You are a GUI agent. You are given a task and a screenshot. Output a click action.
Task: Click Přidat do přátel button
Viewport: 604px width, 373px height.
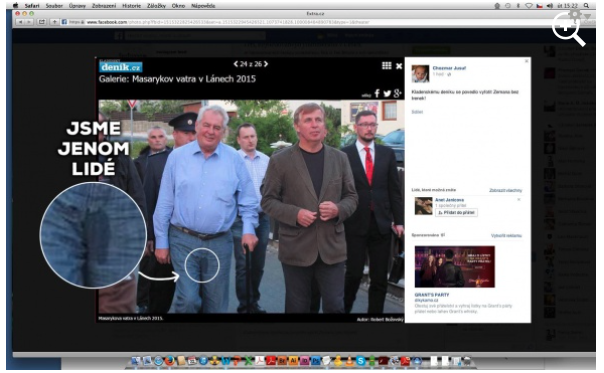coord(456,212)
